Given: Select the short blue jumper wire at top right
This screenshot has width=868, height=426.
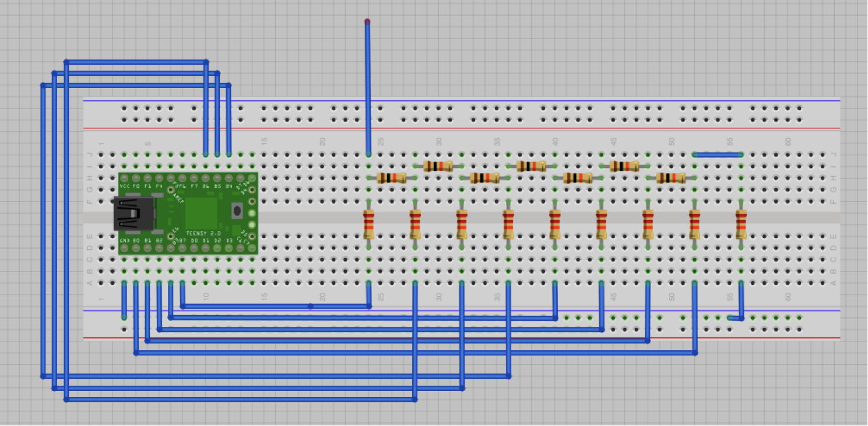Looking at the screenshot, I should point(716,155).
